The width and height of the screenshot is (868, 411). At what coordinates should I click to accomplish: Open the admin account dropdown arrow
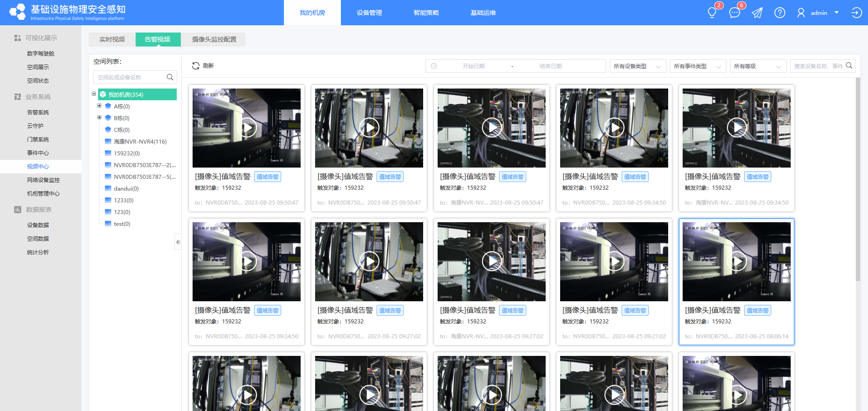pos(837,13)
